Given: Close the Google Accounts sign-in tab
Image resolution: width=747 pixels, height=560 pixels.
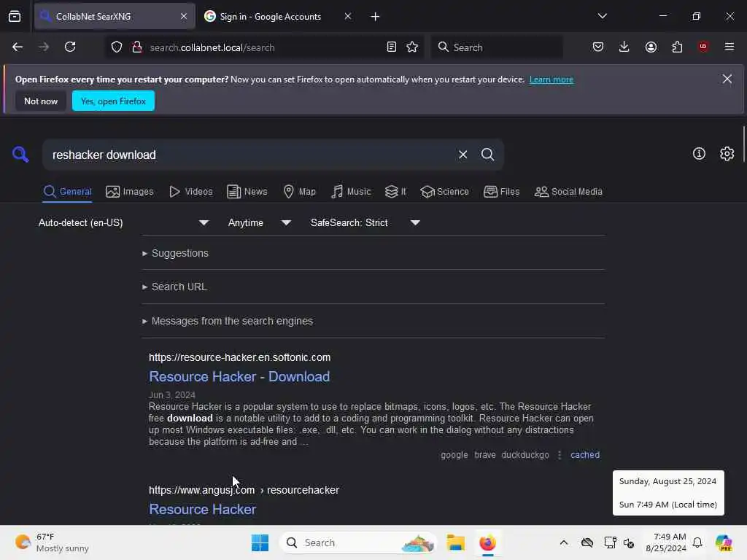Looking at the screenshot, I should point(348,17).
